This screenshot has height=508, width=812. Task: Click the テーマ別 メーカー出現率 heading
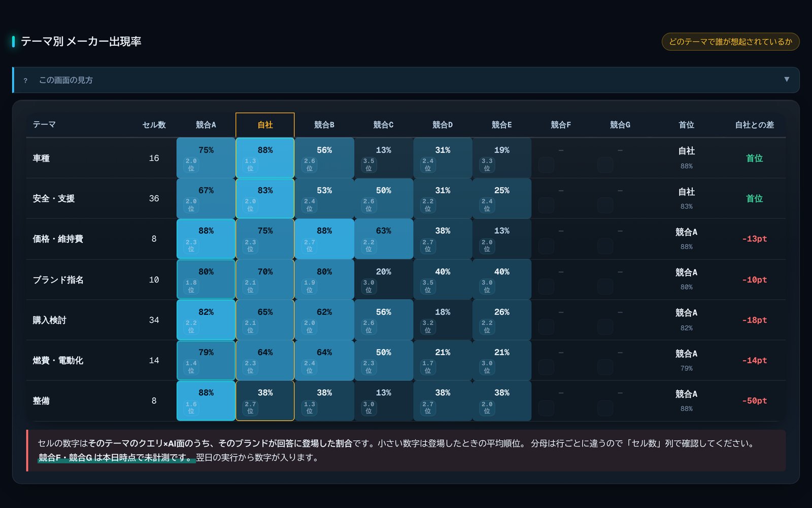point(81,42)
